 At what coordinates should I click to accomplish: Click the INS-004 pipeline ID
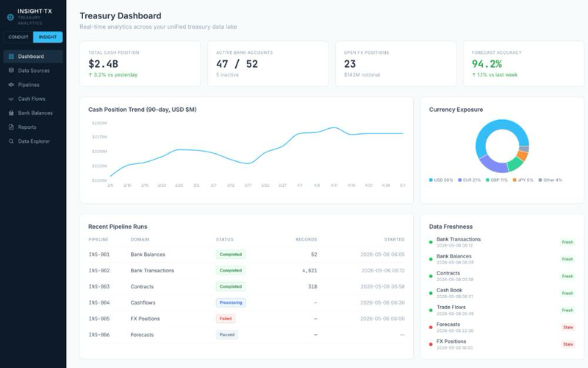pos(99,302)
